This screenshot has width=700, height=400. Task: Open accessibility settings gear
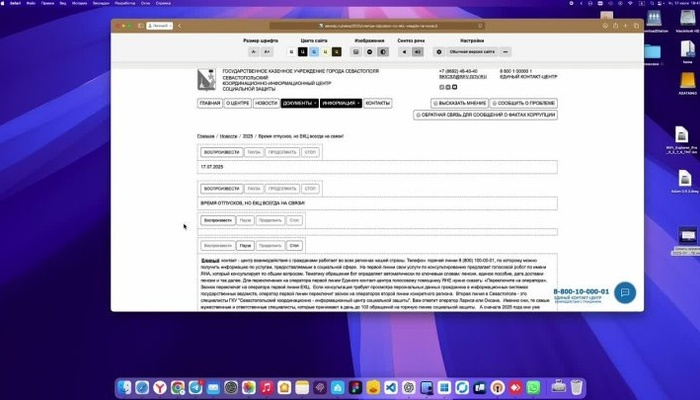tap(439, 52)
